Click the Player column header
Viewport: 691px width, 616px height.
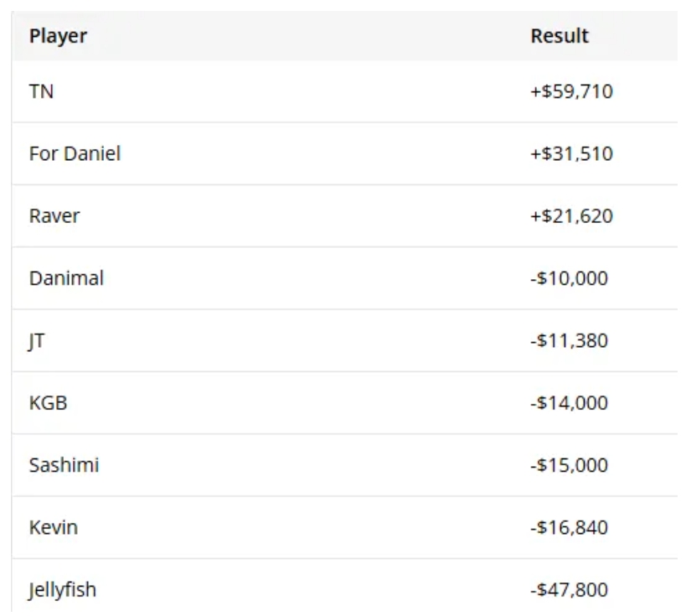(58, 36)
